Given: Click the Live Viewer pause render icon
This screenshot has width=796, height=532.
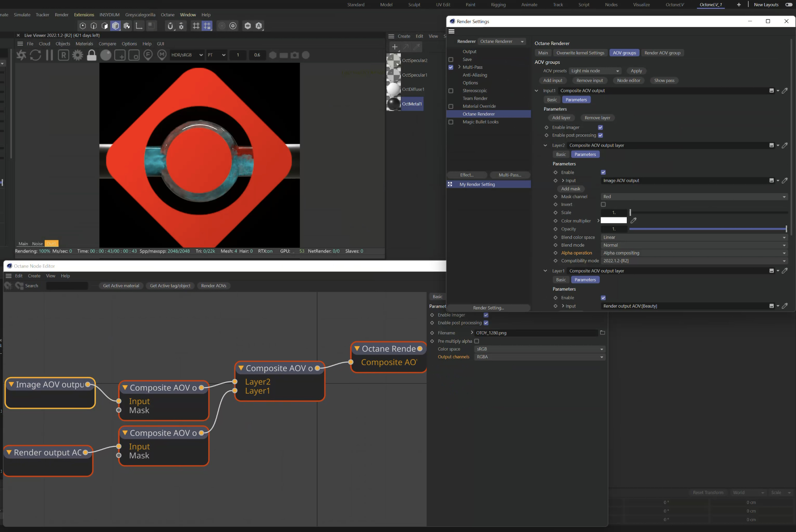Looking at the screenshot, I should pyautogui.click(x=49, y=55).
